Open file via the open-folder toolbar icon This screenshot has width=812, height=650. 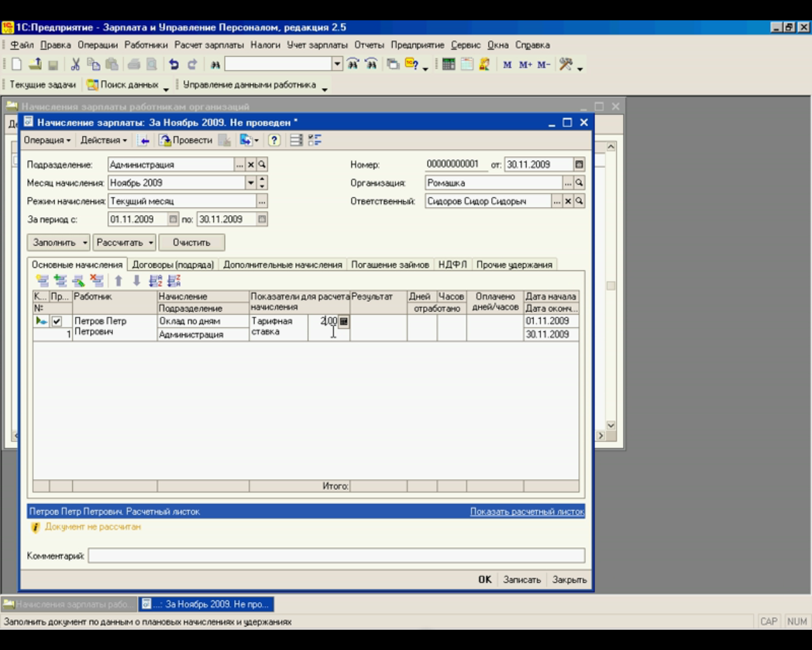35,64
